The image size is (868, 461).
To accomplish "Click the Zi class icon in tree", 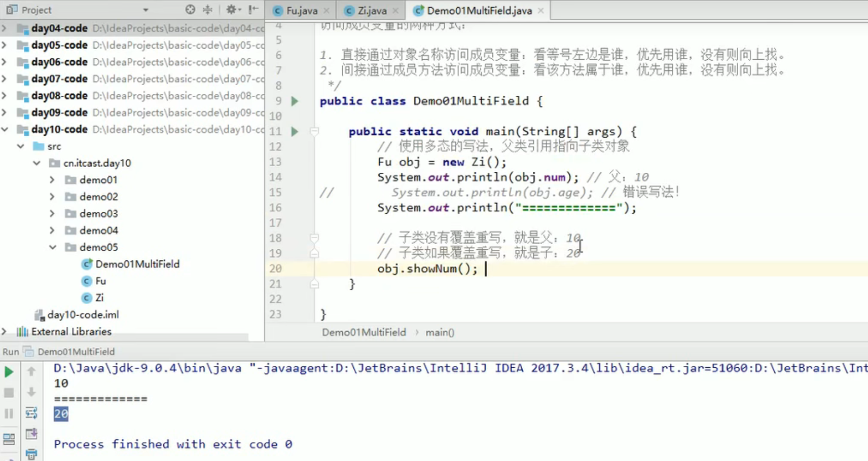I will [87, 297].
